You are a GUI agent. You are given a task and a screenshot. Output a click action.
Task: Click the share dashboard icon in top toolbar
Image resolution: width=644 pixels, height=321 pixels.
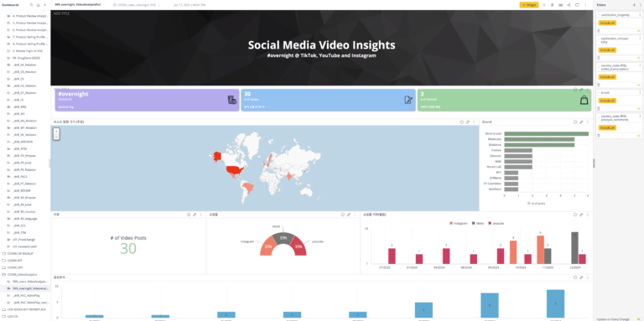pyautogui.click(x=569, y=5)
